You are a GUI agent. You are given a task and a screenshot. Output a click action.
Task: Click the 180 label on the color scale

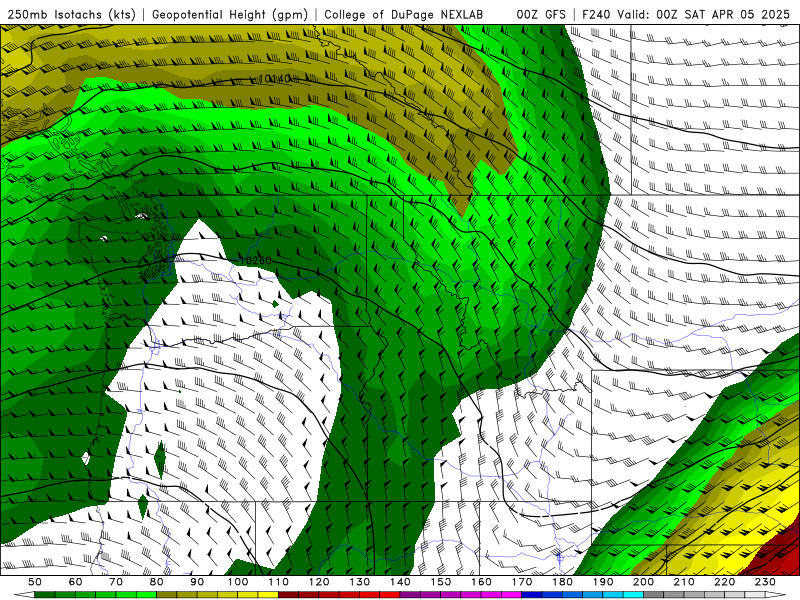point(562,582)
